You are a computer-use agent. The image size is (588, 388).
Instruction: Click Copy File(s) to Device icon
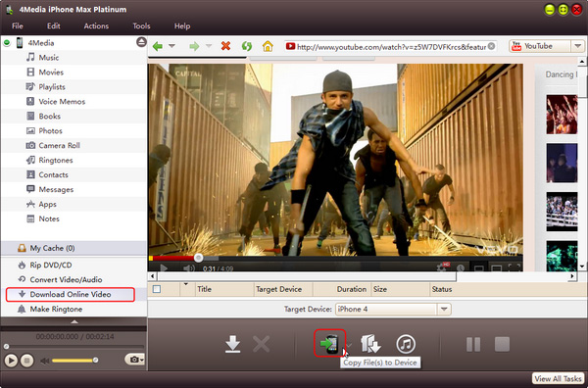pos(329,343)
